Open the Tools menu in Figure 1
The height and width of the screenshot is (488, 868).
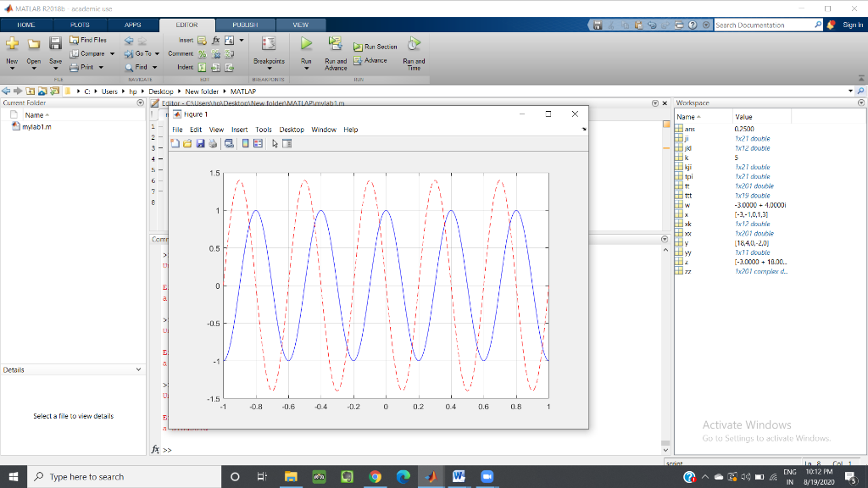click(264, 130)
